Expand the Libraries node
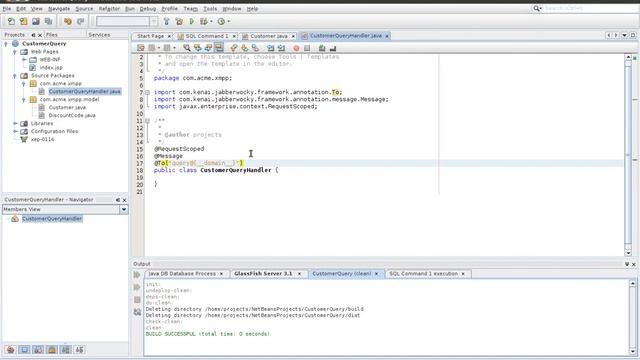Image resolution: width=640 pixels, height=360 pixels. click(15, 123)
